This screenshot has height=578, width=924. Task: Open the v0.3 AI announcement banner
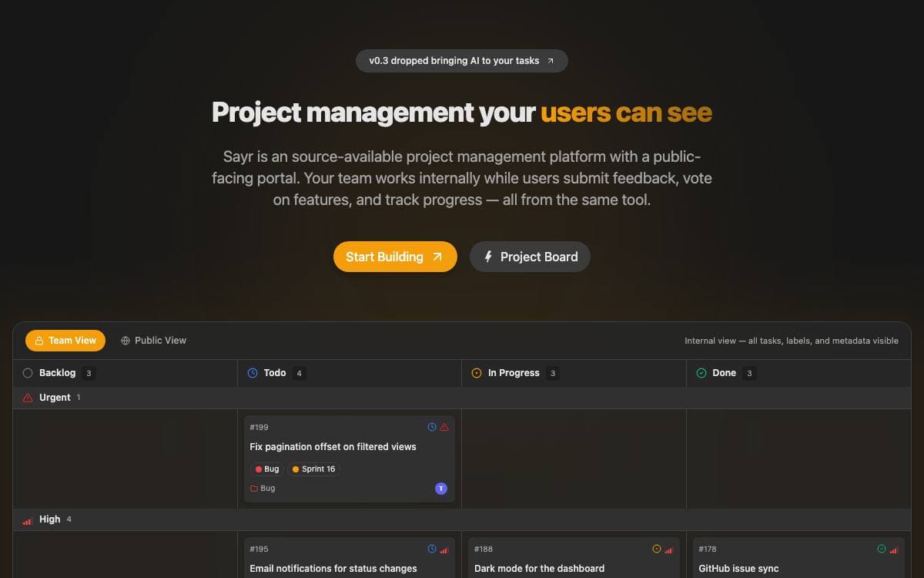[462, 61]
